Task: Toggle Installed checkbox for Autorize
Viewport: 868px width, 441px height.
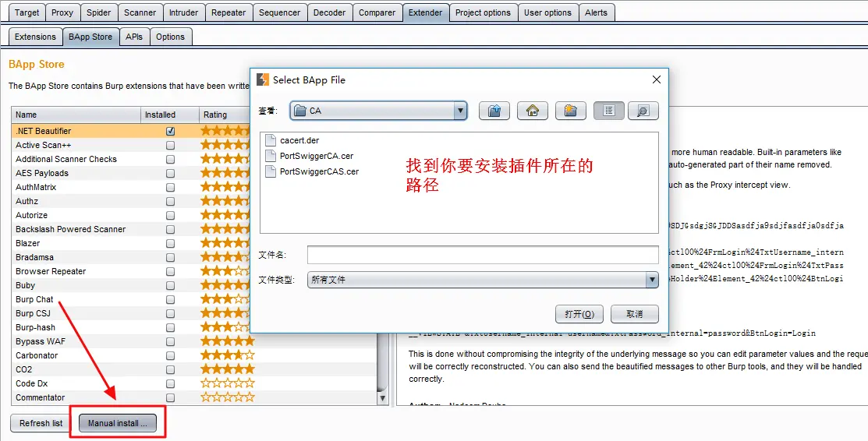Action: pyautogui.click(x=171, y=215)
